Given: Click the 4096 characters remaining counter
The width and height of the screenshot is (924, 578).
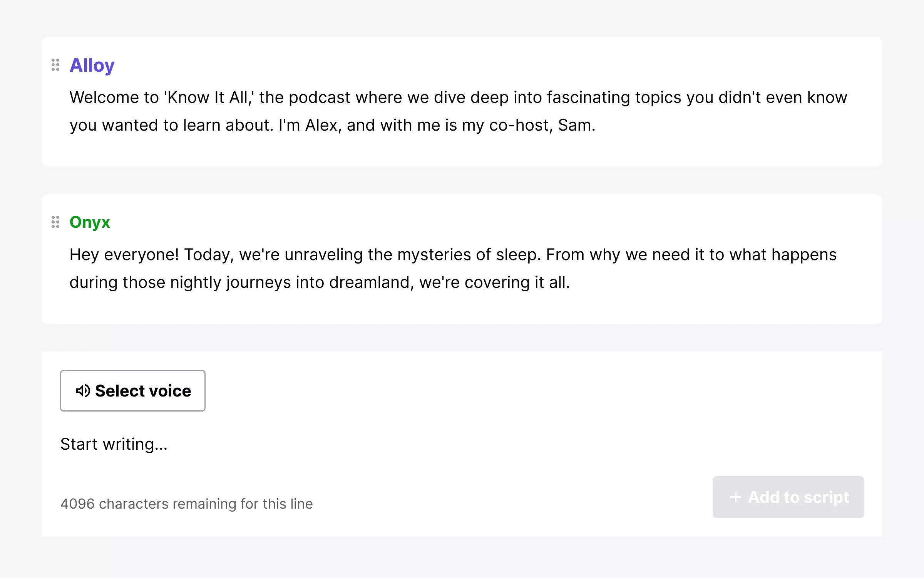Looking at the screenshot, I should tap(187, 503).
